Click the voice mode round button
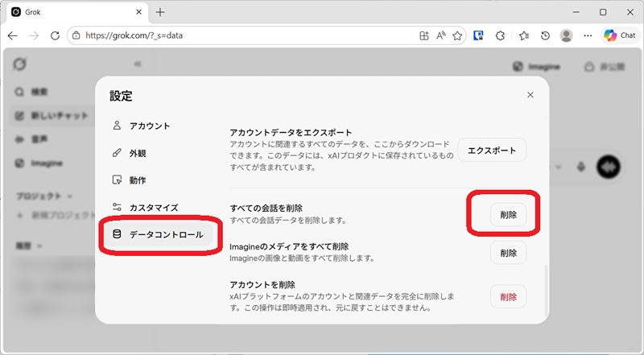The width and height of the screenshot is (644, 355). click(x=609, y=167)
